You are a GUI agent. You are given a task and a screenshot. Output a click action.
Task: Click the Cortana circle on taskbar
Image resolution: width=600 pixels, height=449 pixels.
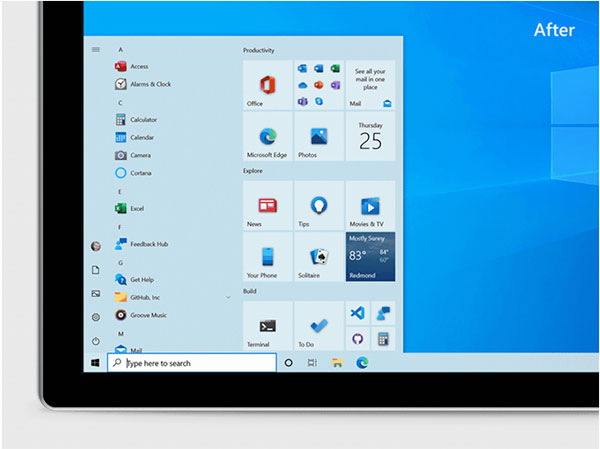click(x=289, y=363)
